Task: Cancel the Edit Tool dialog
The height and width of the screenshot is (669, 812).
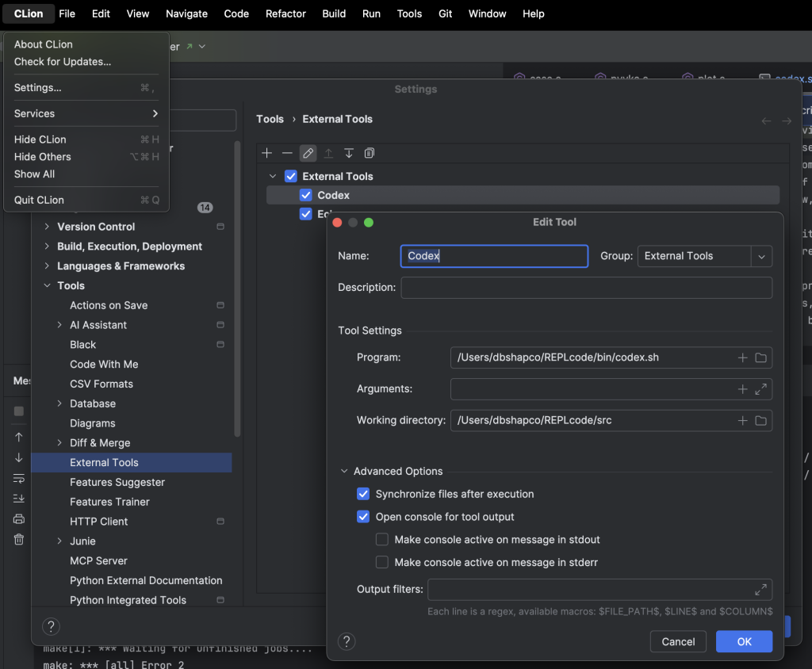Action: tap(678, 641)
